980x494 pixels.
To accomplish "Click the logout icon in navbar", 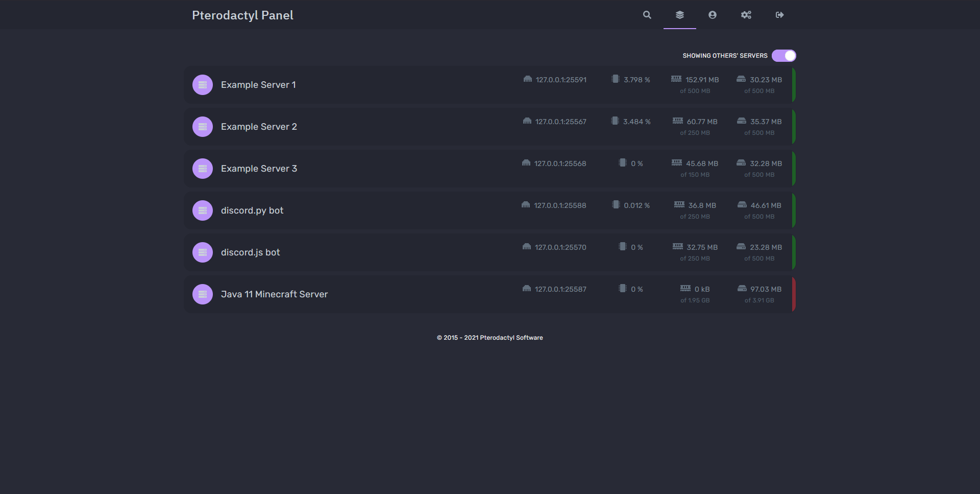I will (779, 15).
